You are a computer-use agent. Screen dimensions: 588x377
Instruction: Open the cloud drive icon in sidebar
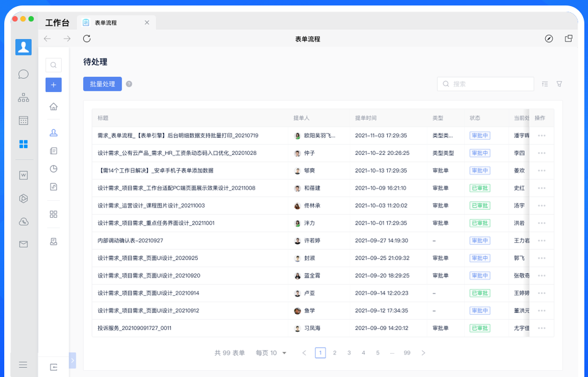pos(23,221)
